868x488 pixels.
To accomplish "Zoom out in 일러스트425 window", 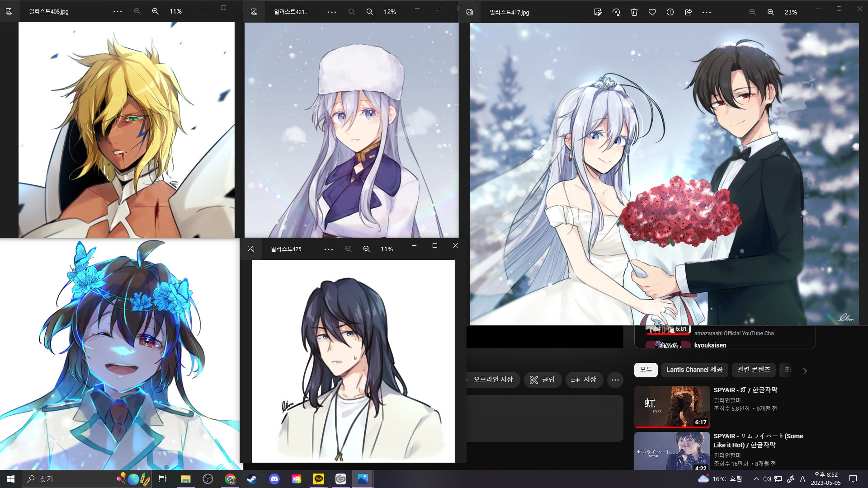I will [348, 249].
